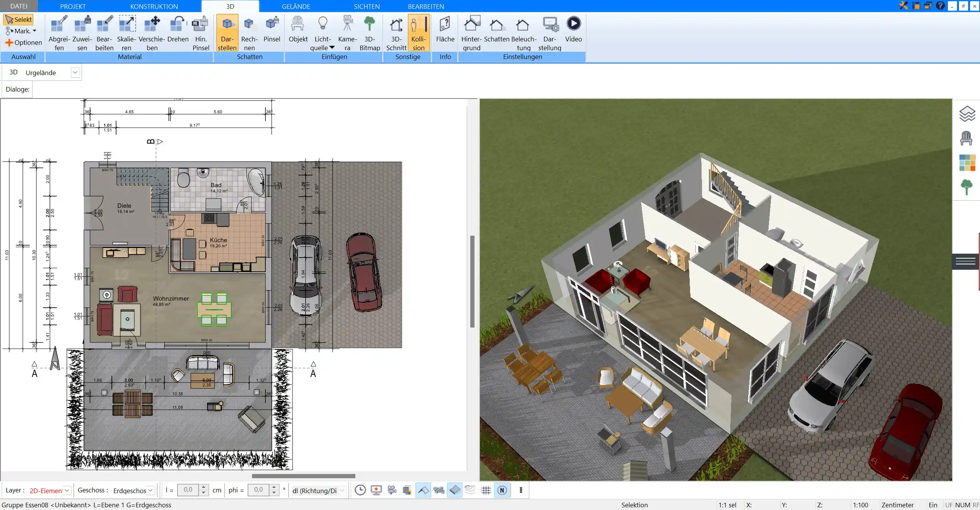980x510 pixels.
Task: Click the toolbar overflow options icon
Action: [x=521, y=490]
